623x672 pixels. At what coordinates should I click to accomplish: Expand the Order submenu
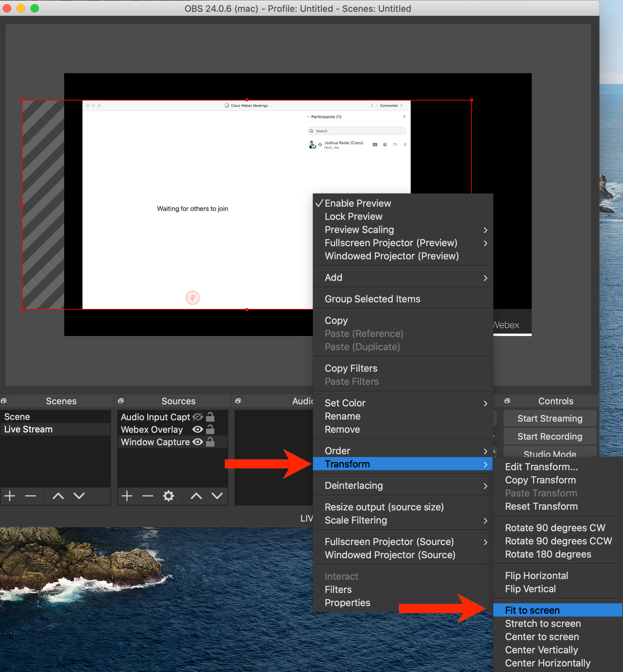click(402, 451)
